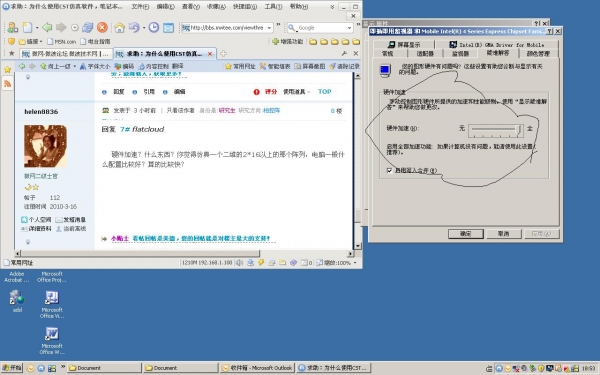Switch to the 适配器 tab in dialog
Image resolution: width=600 pixels, height=375 pixels.
pos(425,54)
